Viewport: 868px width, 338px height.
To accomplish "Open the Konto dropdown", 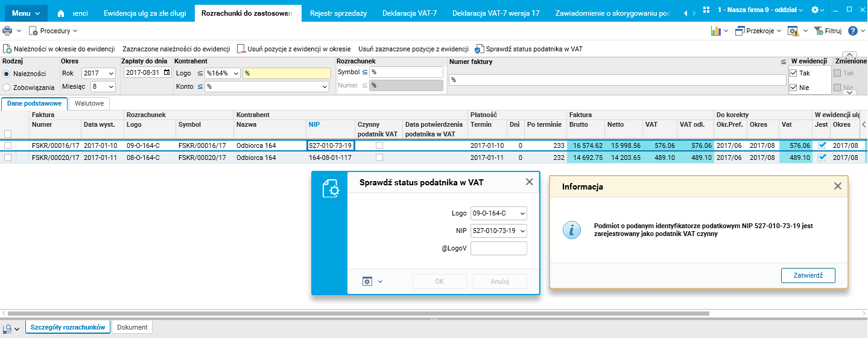I will [x=267, y=87].
